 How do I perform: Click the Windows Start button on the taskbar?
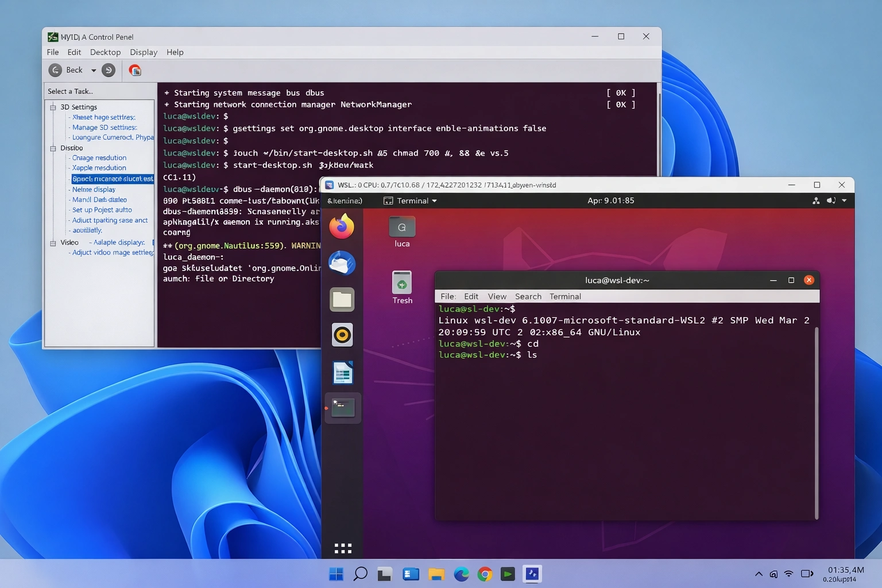(336, 574)
